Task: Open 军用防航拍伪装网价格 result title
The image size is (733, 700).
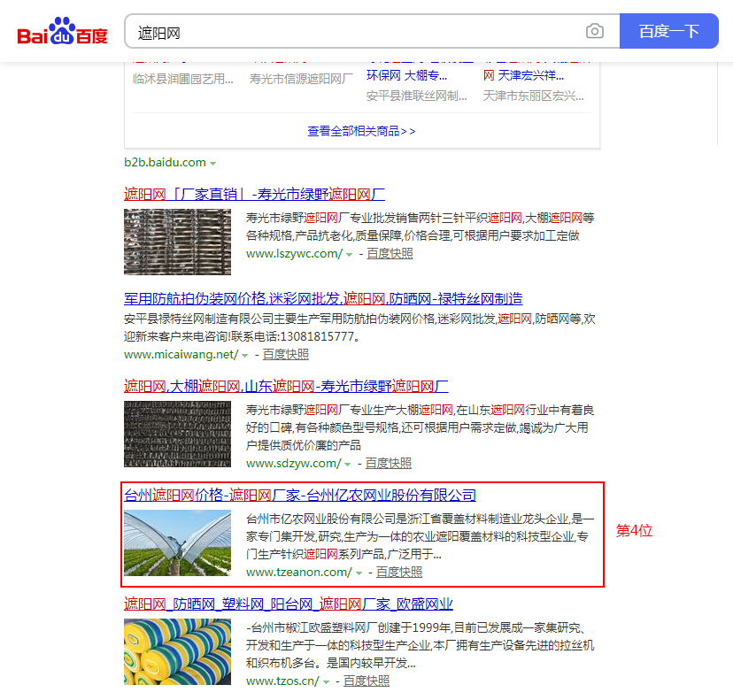Action: 323,298
